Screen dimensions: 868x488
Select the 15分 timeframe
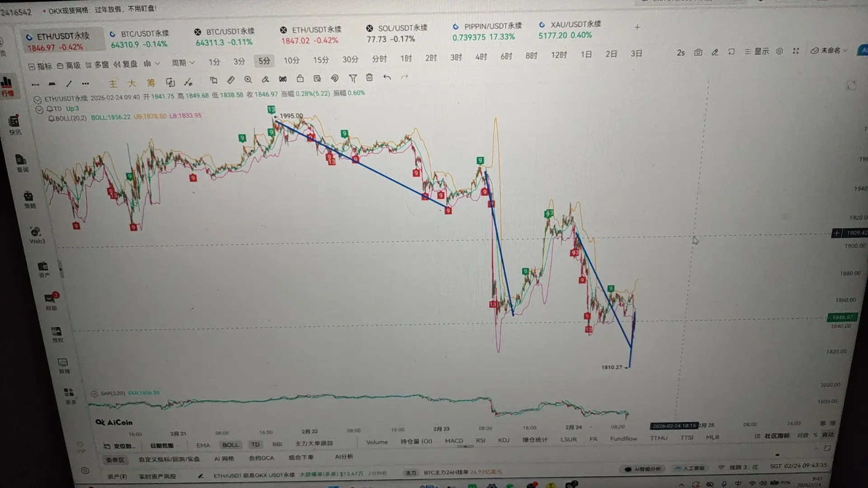coord(321,60)
